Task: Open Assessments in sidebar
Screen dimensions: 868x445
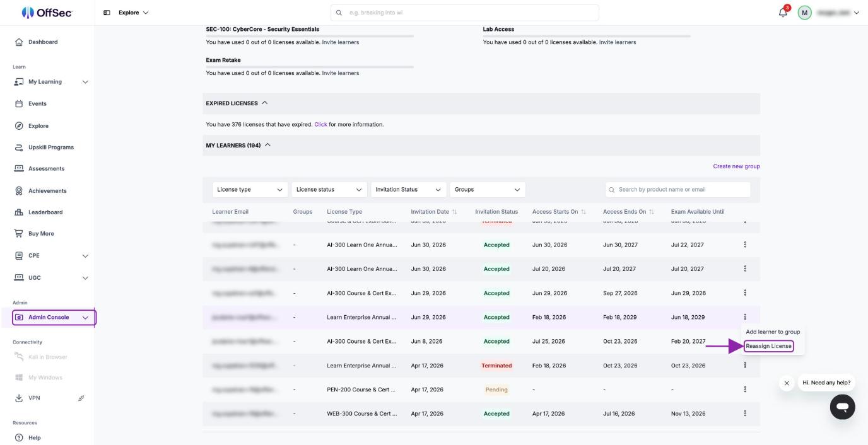Action: (47, 168)
